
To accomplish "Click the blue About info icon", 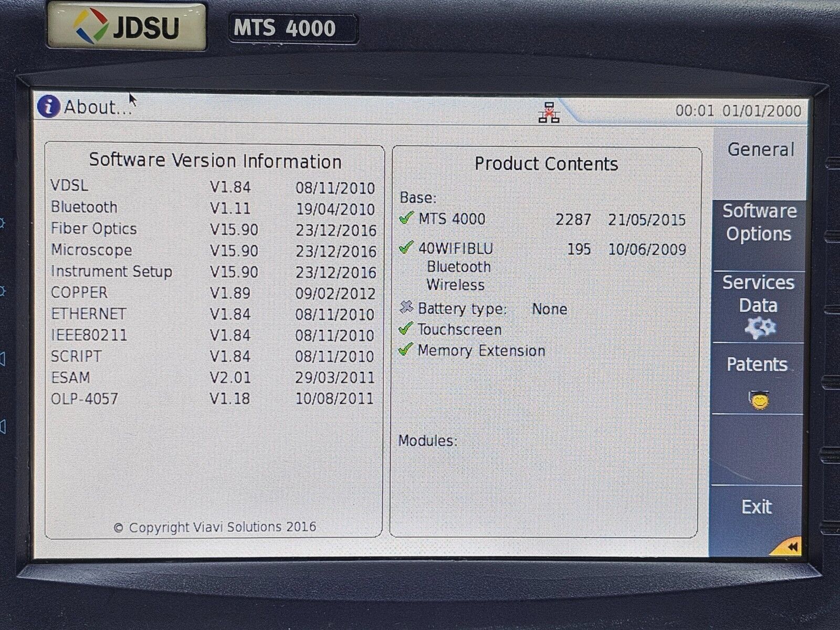I will pyautogui.click(x=48, y=107).
